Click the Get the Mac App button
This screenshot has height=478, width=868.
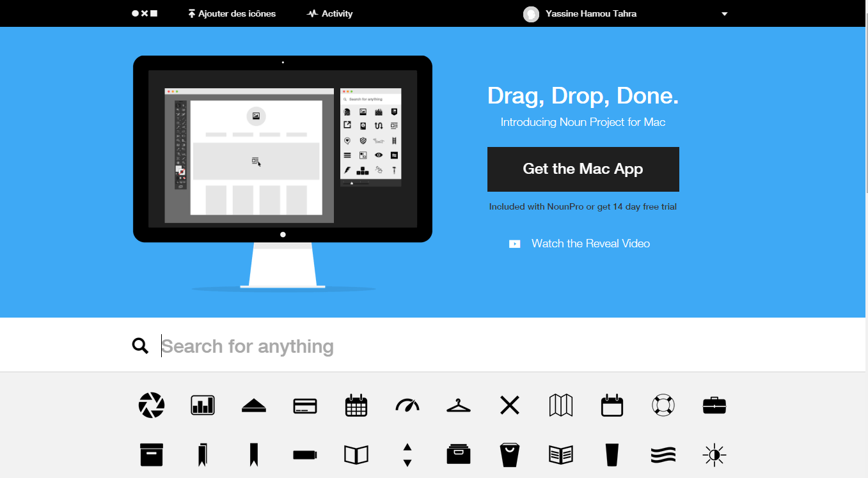pyautogui.click(x=583, y=169)
